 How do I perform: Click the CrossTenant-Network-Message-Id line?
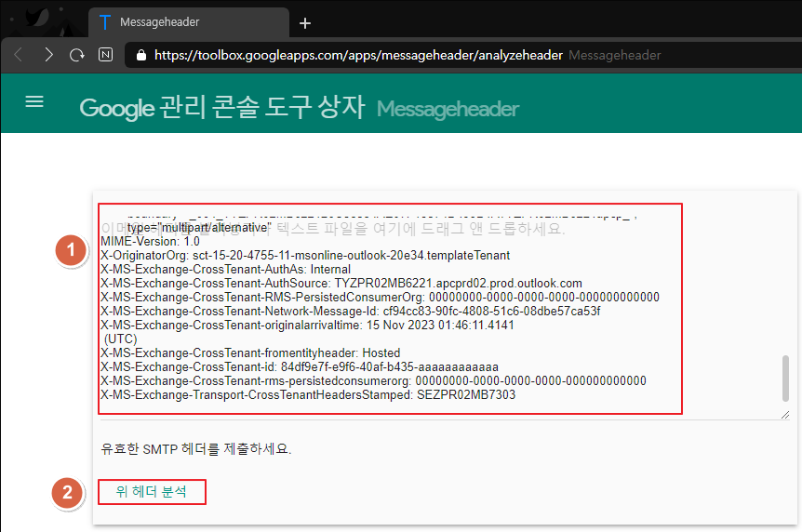[x=351, y=311]
